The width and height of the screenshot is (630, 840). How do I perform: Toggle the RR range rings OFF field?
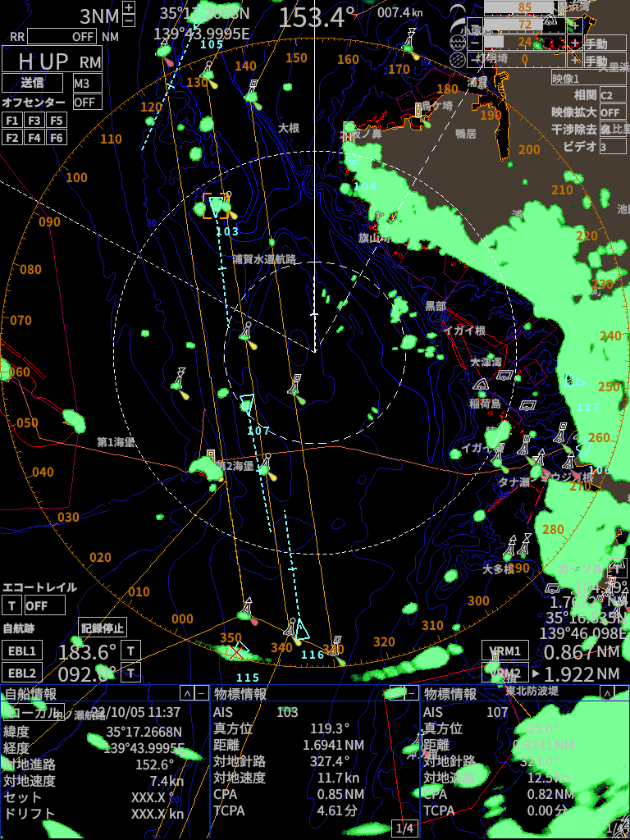point(62,36)
